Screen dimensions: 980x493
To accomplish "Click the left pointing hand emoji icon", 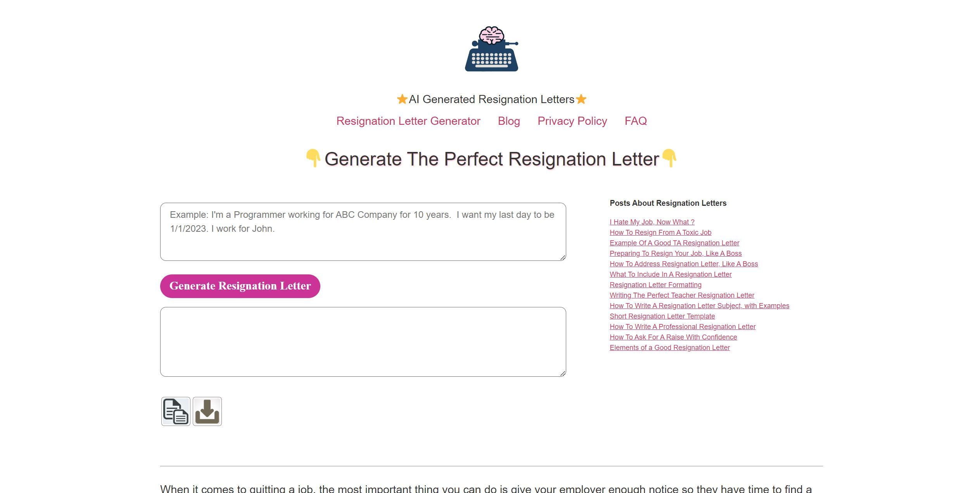I will (x=312, y=159).
